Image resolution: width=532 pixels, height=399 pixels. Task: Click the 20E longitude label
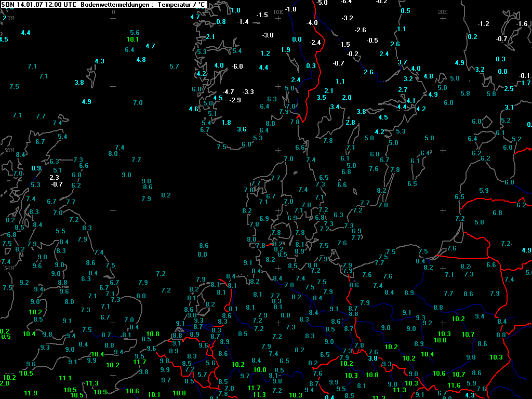pos(443,11)
